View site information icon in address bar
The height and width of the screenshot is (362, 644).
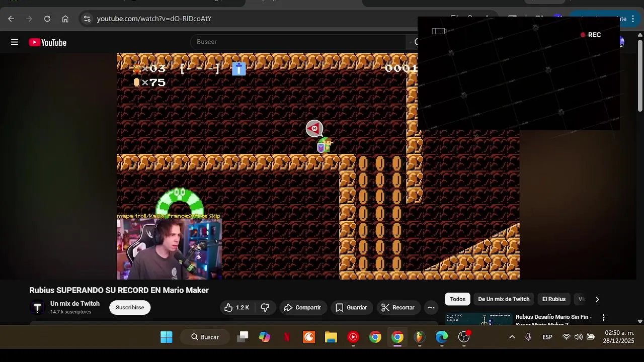pyautogui.click(x=87, y=19)
